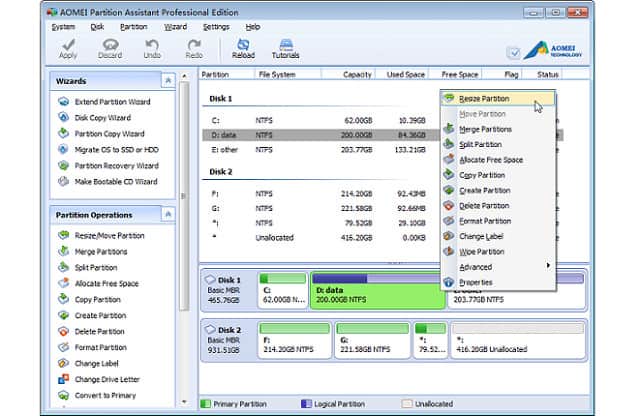Toggle the checkbox beside AOMEI logo

513,53
